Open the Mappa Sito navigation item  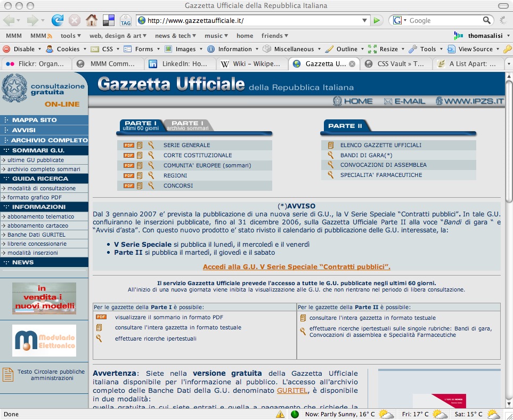[34, 120]
